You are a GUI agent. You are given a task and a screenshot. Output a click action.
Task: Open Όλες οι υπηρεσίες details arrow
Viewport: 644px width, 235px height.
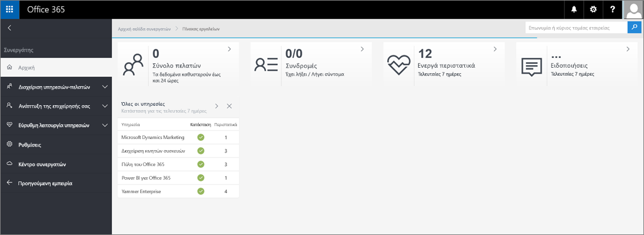217,106
